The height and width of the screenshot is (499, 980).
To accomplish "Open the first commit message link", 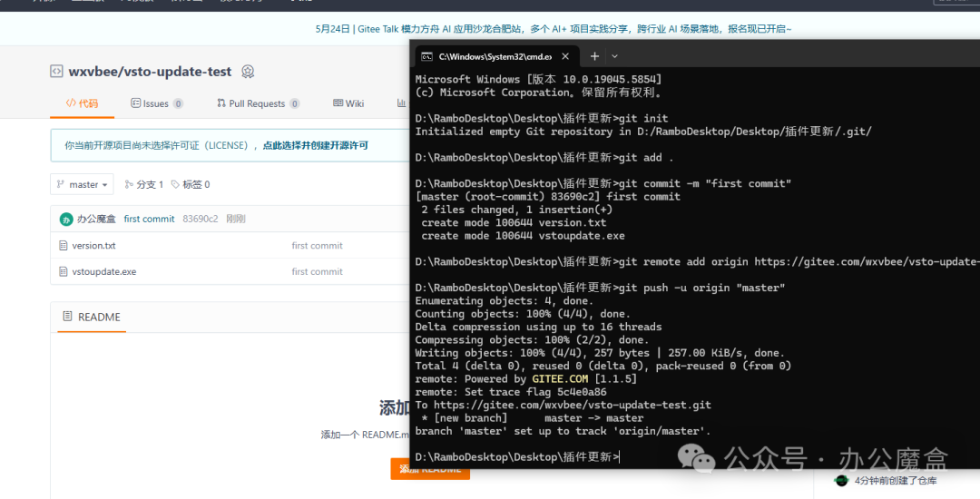I will coord(150,219).
